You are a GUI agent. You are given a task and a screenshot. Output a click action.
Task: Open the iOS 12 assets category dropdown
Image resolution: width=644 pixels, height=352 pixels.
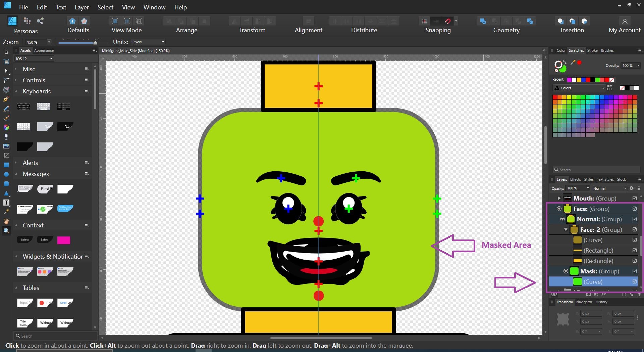tap(34, 59)
